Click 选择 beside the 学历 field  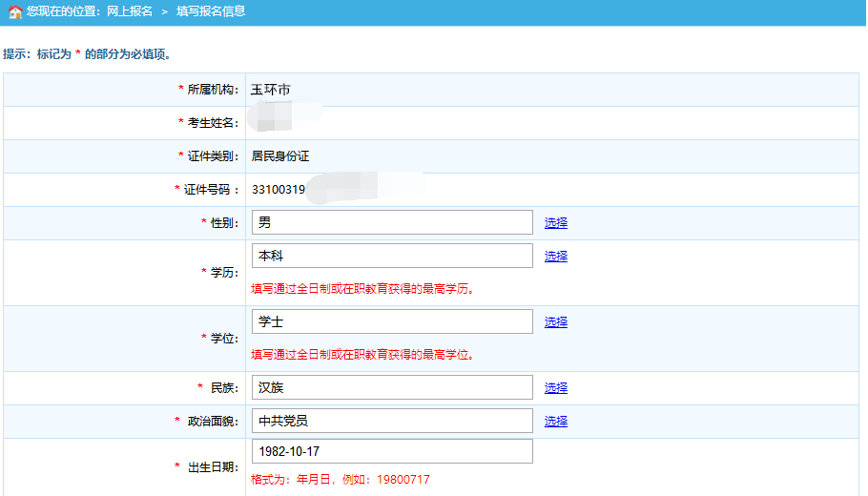[x=556, y=256]
